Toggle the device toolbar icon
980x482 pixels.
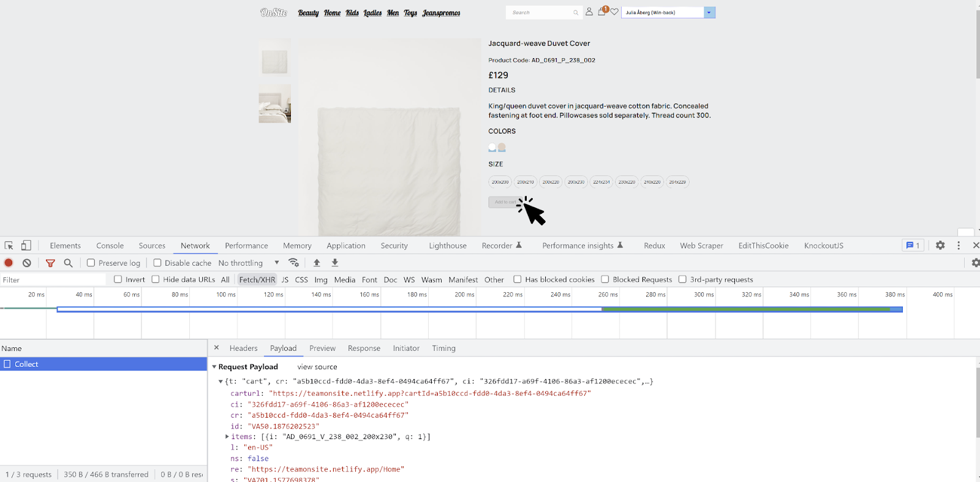[x=26, y=246]
